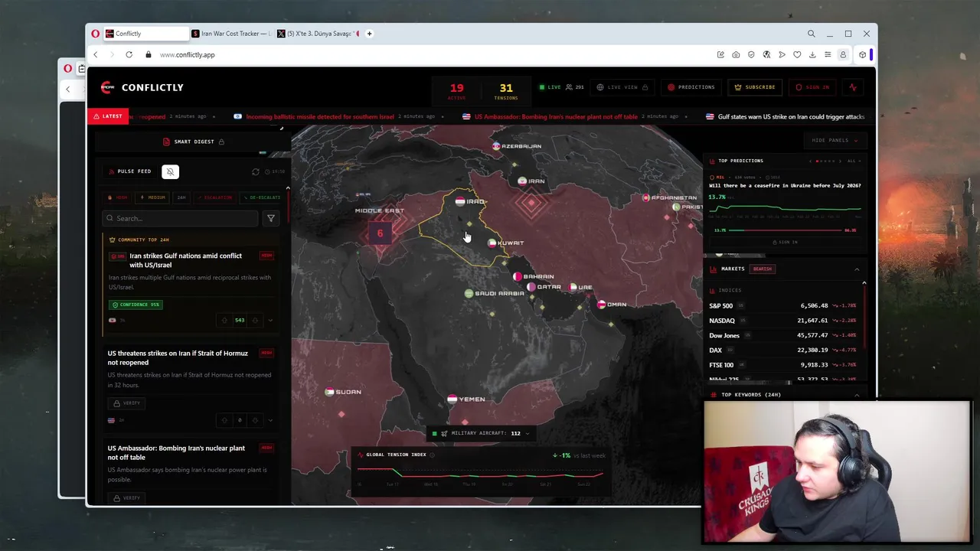The image size is (980, 551).
Task: Go to previous top prediction
Action: click(x=810, y=161)
